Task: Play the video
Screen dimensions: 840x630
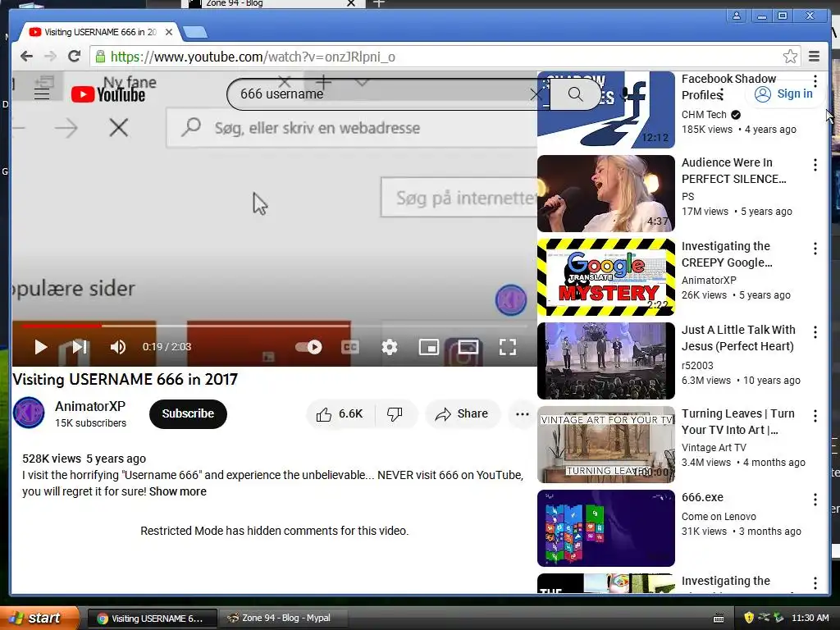Action: pos(40,347)
